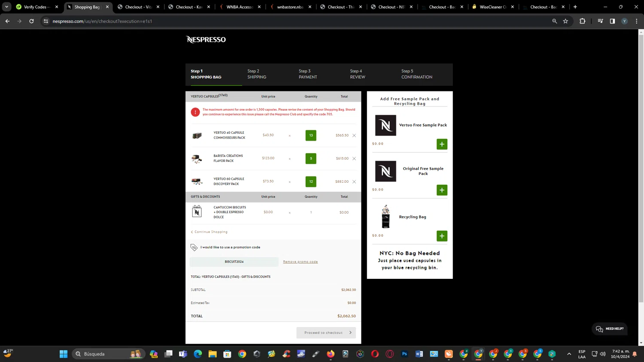This screenshot has width=644, height=362.
Task: Click Recycling Bag product image
Action: 386,217
